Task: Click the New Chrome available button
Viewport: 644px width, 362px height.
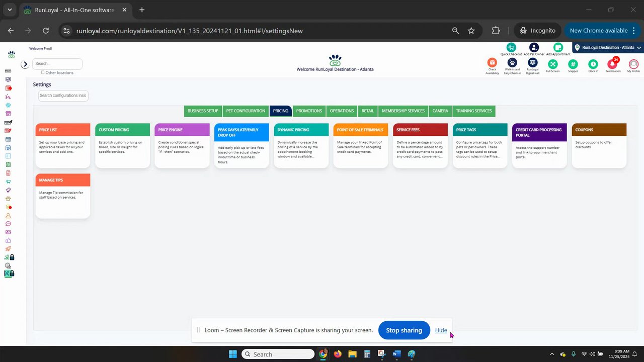Action: point(599,31)
